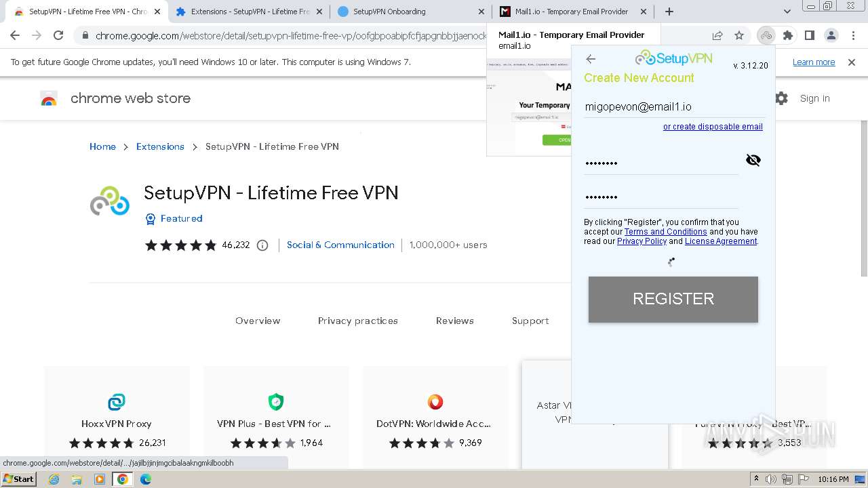Open the Social & Communication category link
The width and height of the screenshot is (868, 488).
(x=340, y=245)
